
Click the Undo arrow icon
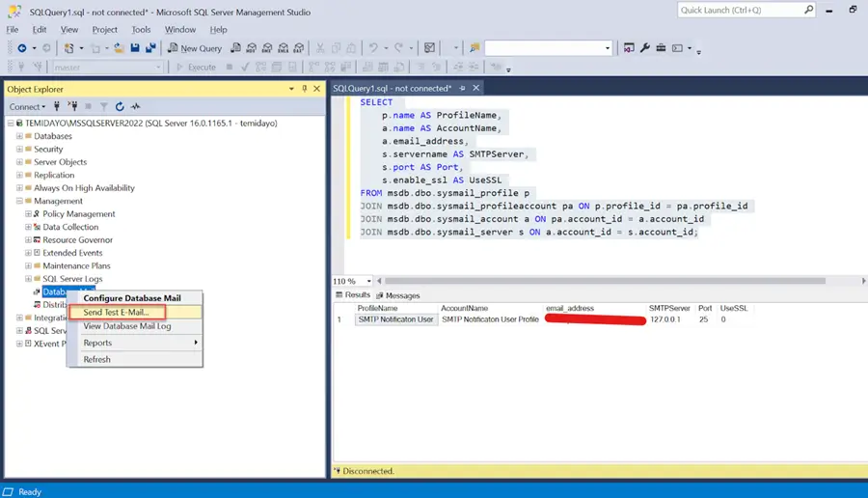(x=373, y=48)
